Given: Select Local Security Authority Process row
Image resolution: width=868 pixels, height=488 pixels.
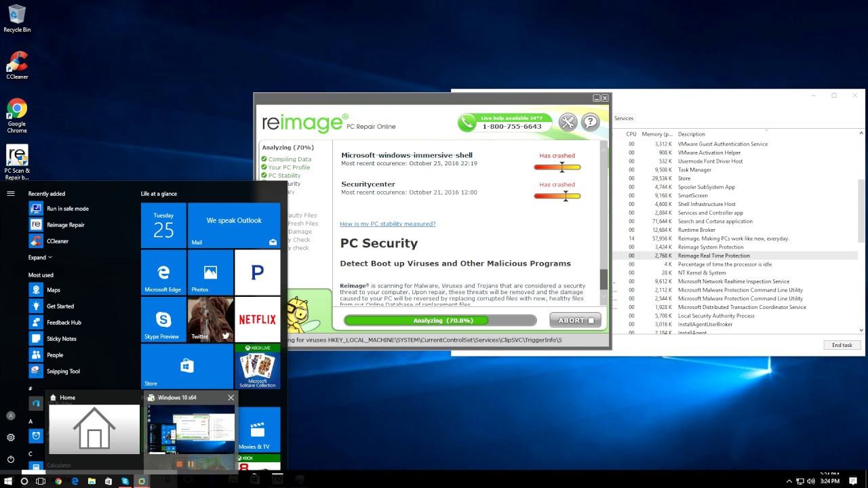Looking at the screenshot, I should point(736,316).
